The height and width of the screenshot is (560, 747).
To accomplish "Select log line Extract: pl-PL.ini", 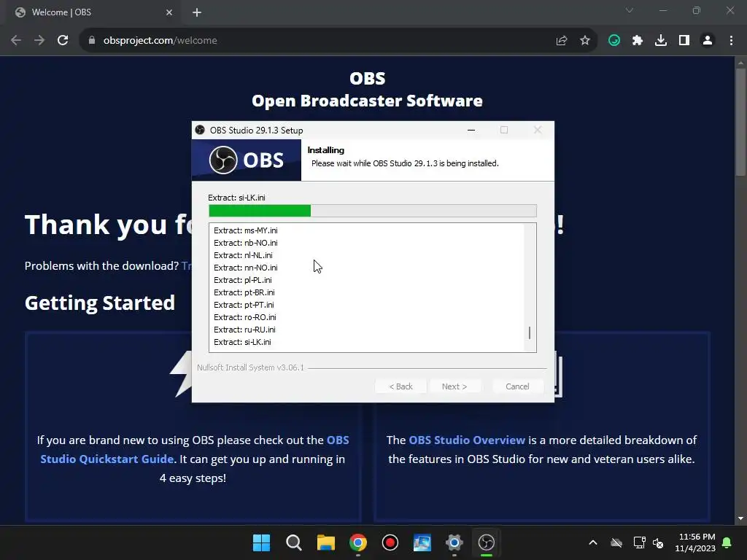I will [x=242, y=280].
